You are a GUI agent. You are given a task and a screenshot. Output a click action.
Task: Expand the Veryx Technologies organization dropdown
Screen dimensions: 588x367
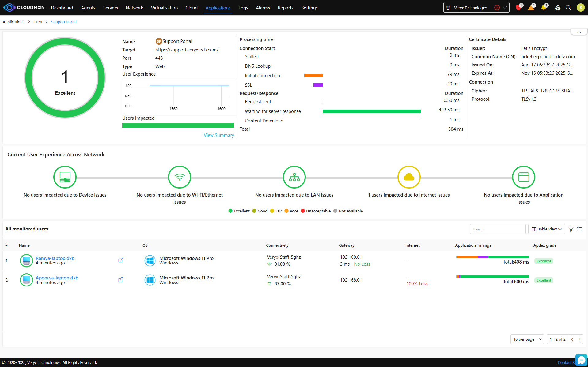[x=505, y=8]
